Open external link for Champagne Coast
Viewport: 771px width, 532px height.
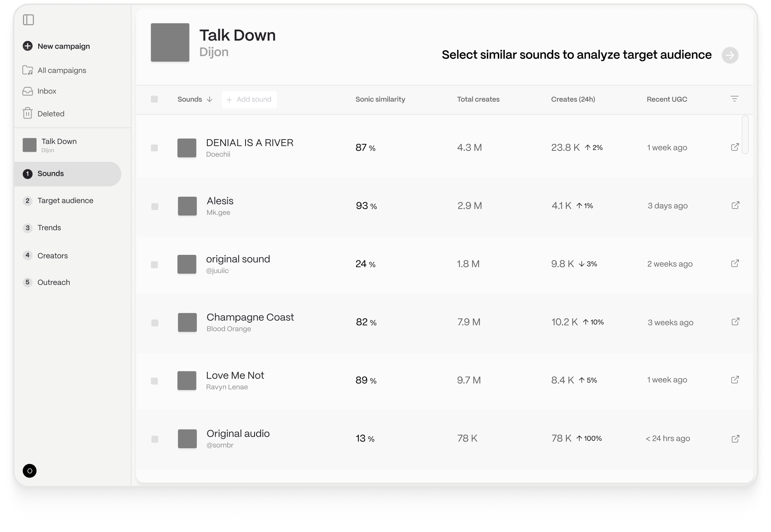pyautogui.click(x=735, y=322)
